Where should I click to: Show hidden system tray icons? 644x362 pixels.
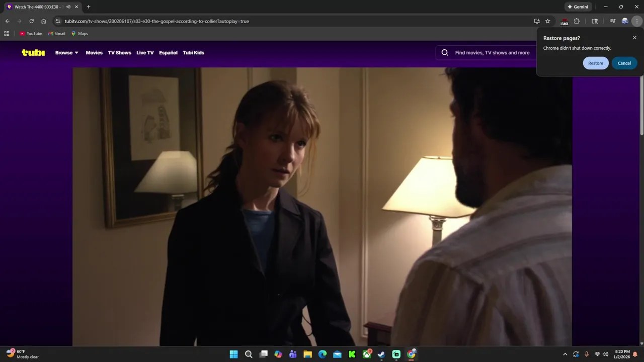tap(565, 354)
